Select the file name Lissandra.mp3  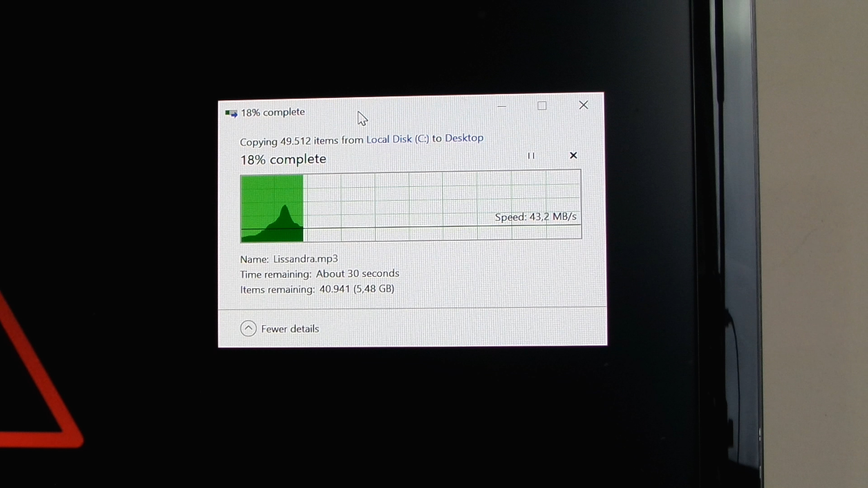(x=305, y=259)
